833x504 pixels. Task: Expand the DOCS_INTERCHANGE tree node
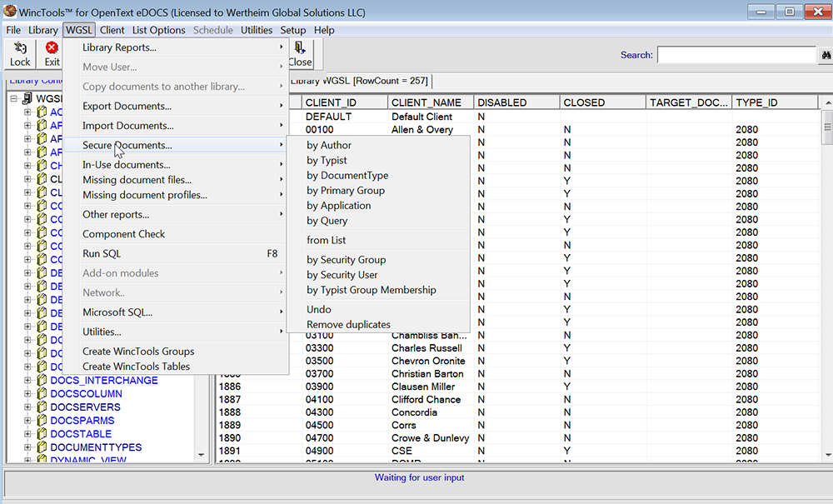click(27, 380)
